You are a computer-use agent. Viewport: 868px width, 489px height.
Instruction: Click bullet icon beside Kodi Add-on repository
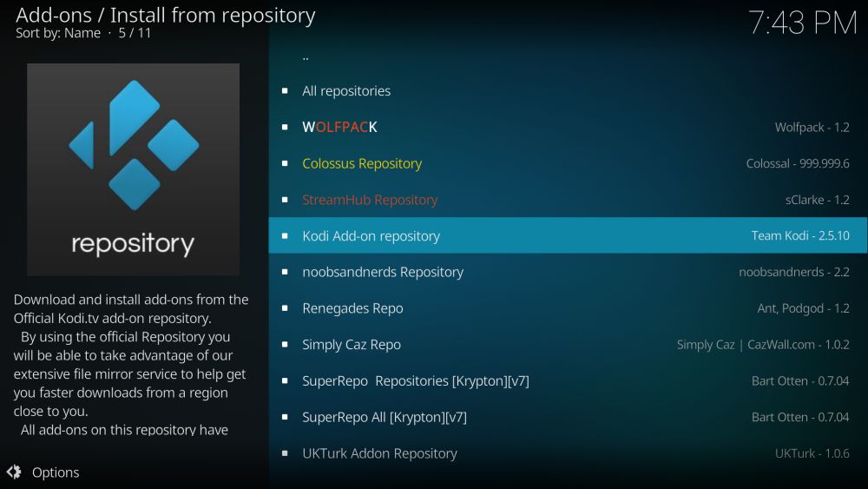(285, 236)
